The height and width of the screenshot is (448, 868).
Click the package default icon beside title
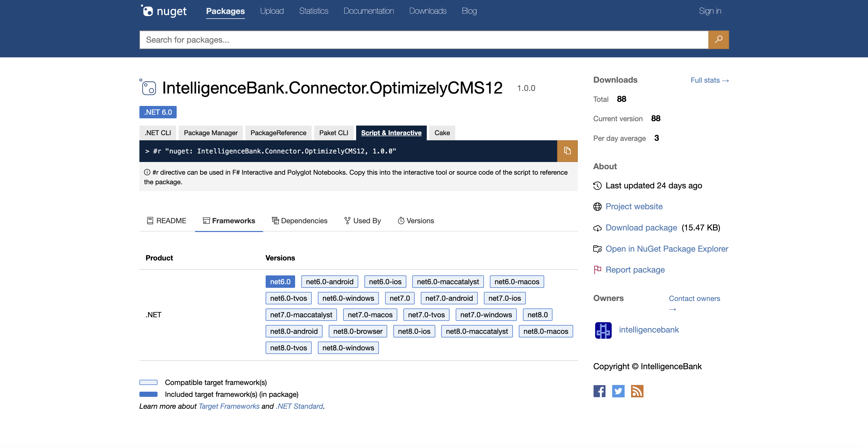tap(148, 88)
